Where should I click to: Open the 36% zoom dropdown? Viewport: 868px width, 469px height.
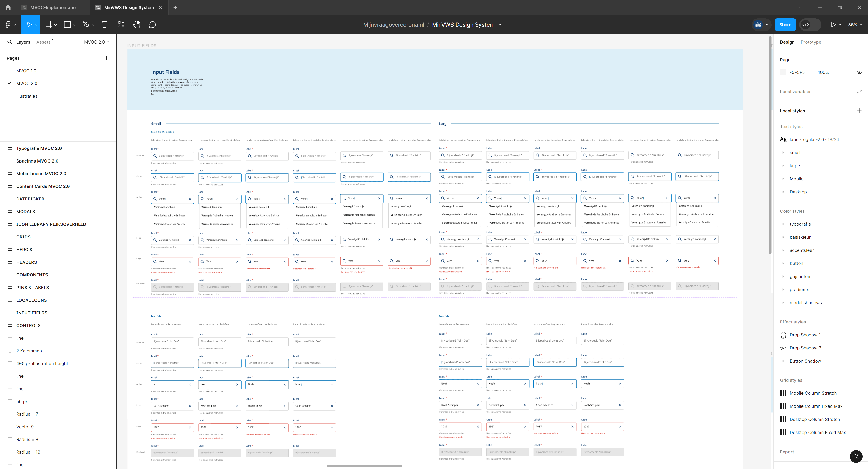pyautogui.click(x=855, y=25)
